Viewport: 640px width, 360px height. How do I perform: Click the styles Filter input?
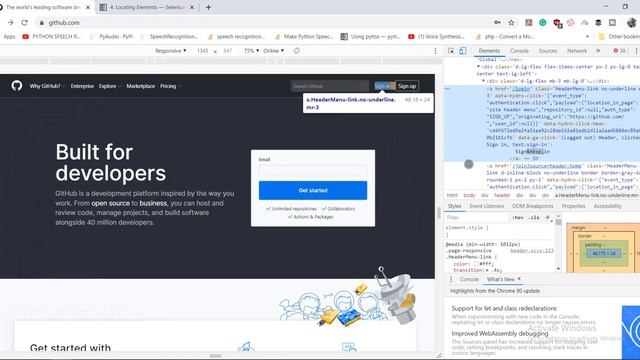tap(477, 218)
